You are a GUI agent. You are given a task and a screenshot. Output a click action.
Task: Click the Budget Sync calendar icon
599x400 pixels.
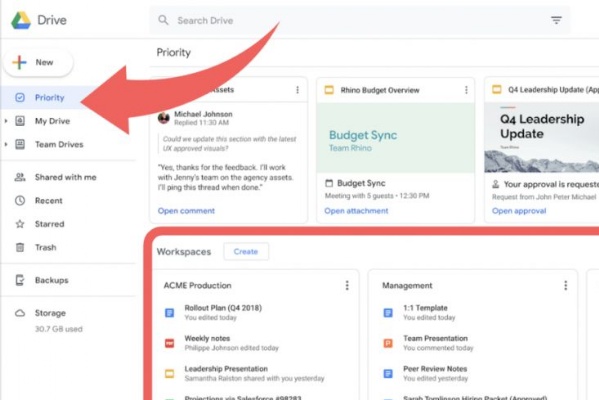(x=329, y=183)
